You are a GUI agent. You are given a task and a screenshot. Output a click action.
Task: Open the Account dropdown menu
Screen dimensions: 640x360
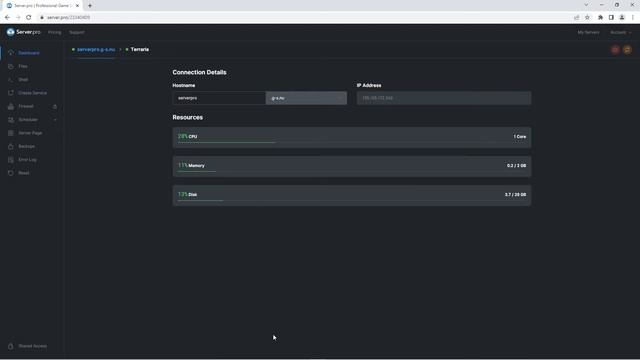(x=620, y=32)
